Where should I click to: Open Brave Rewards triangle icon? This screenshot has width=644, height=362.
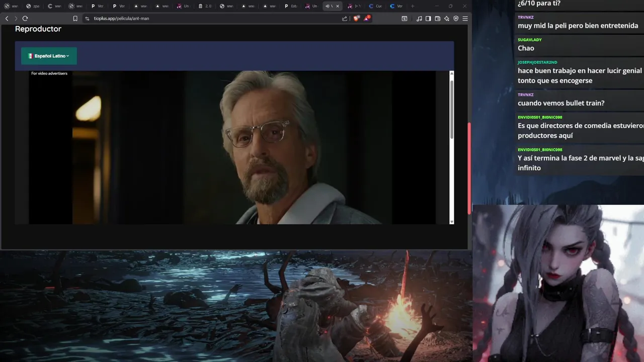[x=367, y=18]
